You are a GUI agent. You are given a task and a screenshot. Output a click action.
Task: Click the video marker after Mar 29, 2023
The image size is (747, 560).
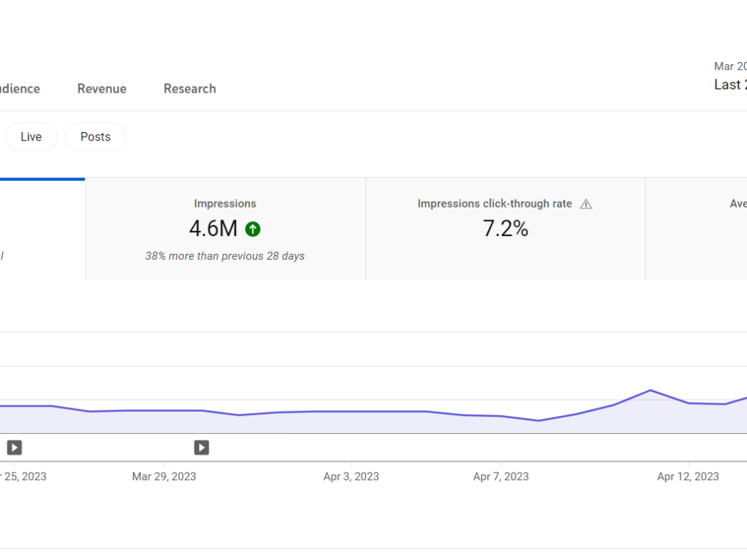(202, 447)
